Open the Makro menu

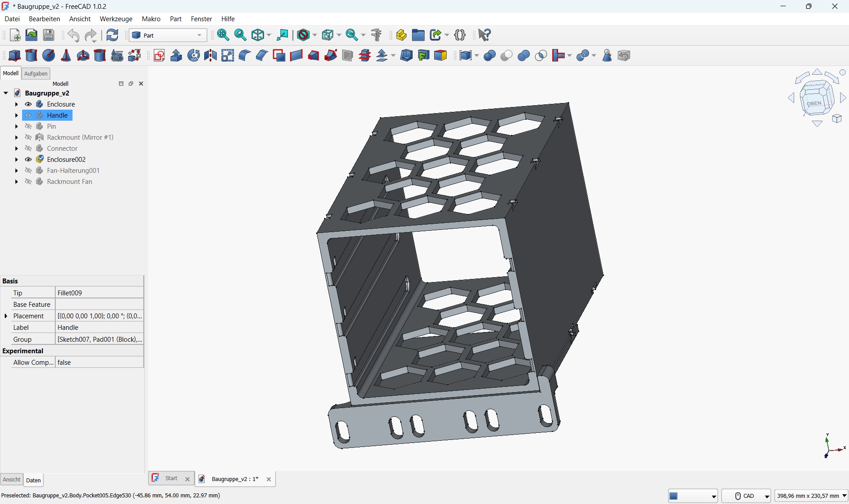tap(151, 19)
